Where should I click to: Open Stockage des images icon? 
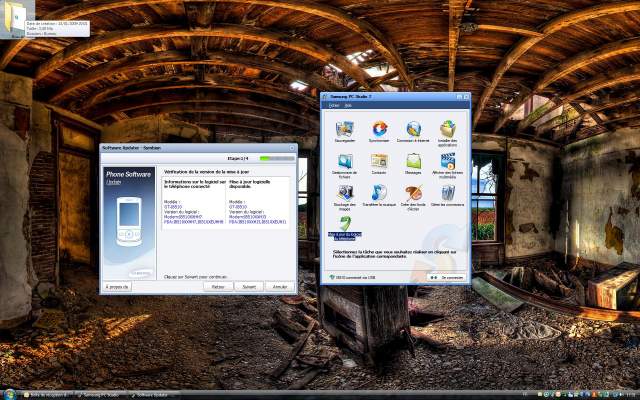click(x=345, y=192)
